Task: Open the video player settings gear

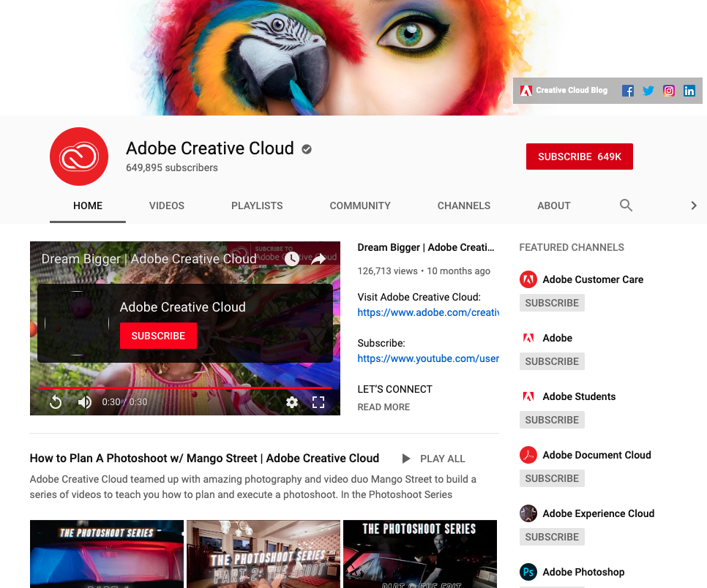Action: tap(292, 402)
